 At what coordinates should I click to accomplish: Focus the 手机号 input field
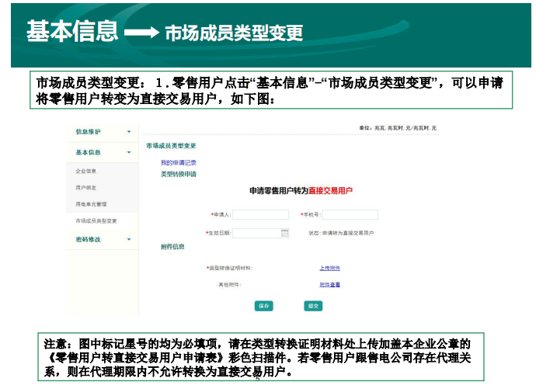(x=350, y=214)
